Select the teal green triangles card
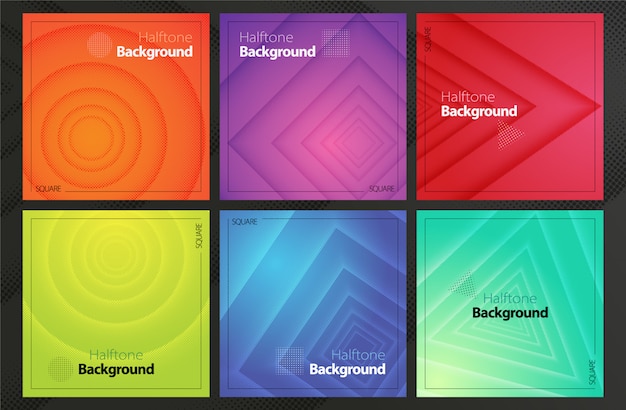Image resolution: width=626 pixels, height=410 pixels. [x=510, y=304]
